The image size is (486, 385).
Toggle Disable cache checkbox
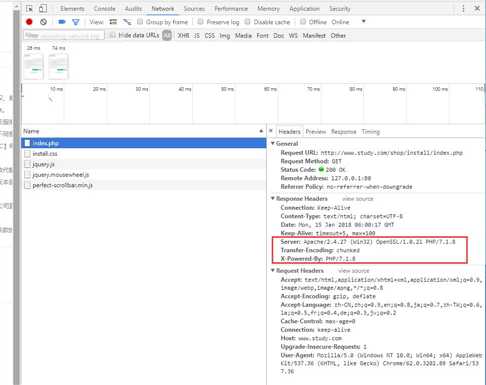(x=247, y=22)
